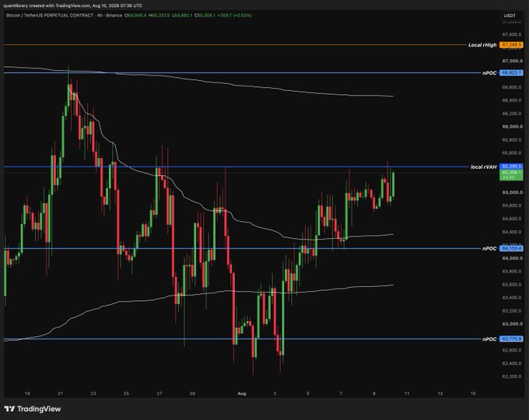Click the 66,400.0 price axis label
This screenshot has height=420, width=529.
512,100
